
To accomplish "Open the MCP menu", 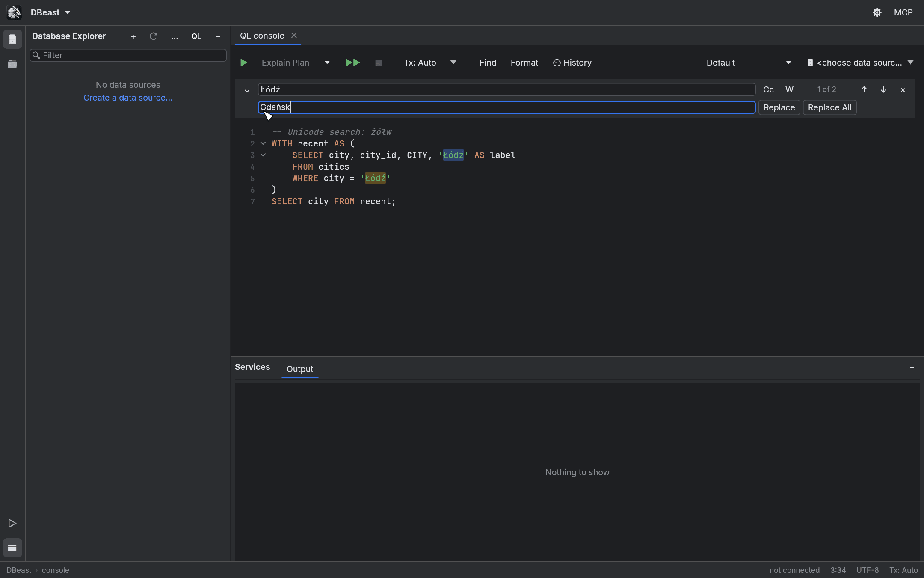I will [903, 12].
